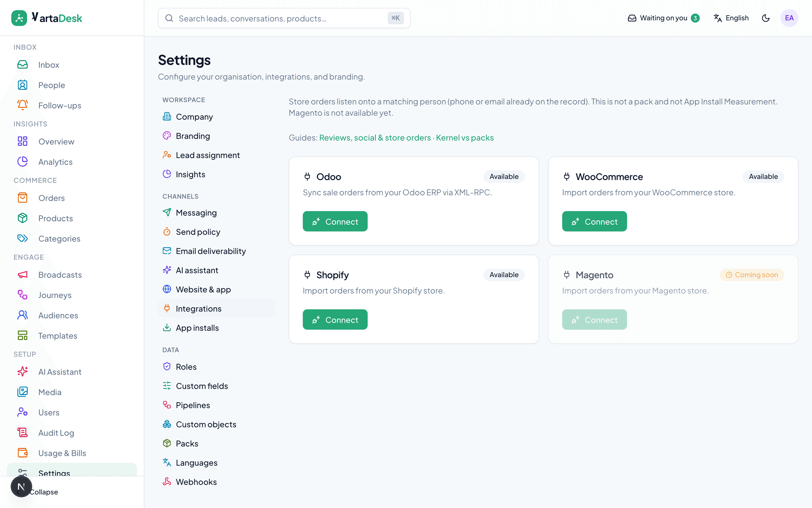
Task: Select Insights settings tab
Action: point(217,174)
